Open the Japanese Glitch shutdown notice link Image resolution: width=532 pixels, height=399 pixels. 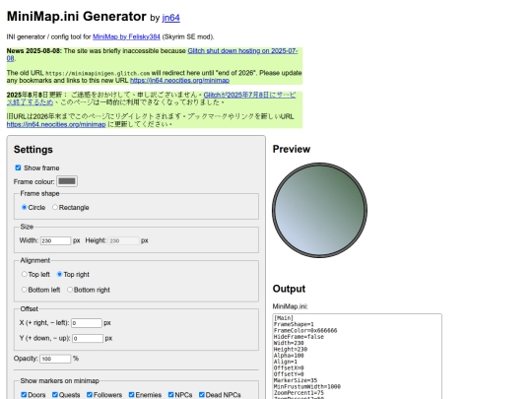pos(249,95)
